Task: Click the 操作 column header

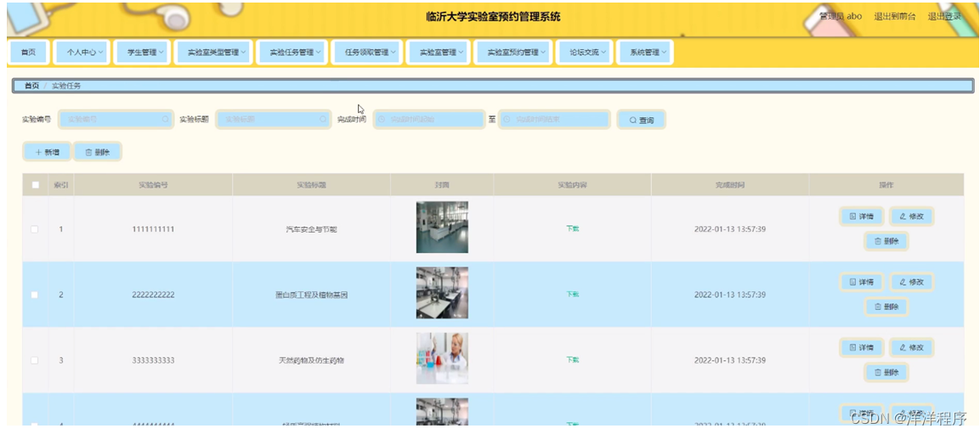Action: (887, 185)
